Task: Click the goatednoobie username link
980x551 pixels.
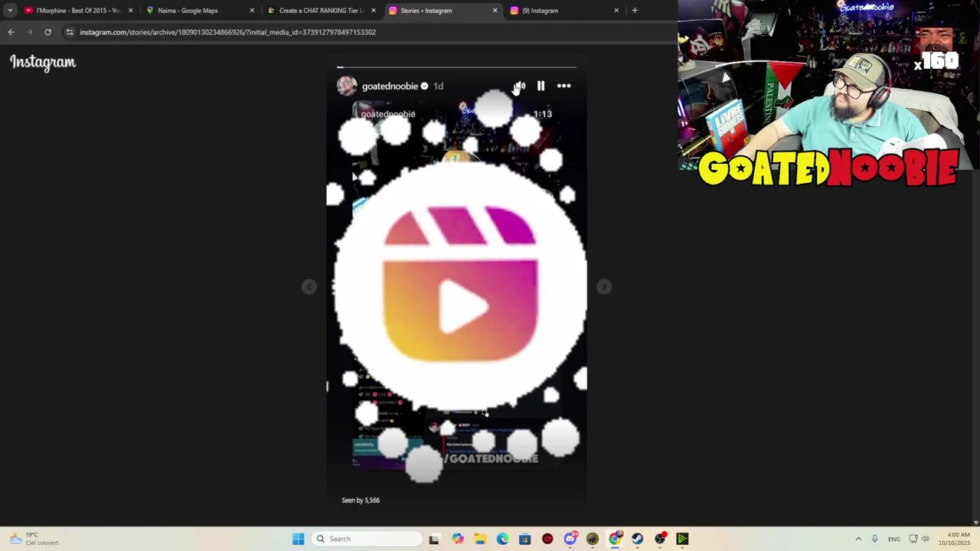Action: pos(390,86)
